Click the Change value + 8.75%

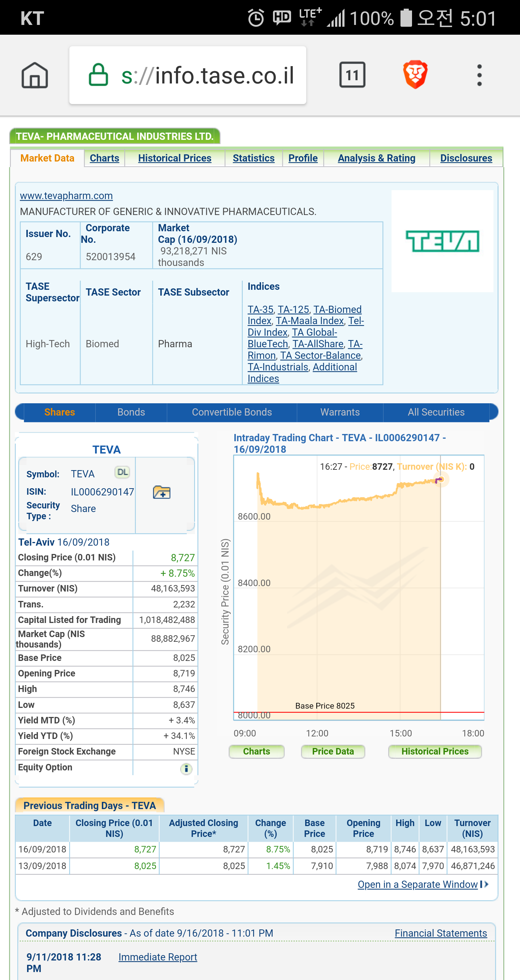tap(177, 573)
